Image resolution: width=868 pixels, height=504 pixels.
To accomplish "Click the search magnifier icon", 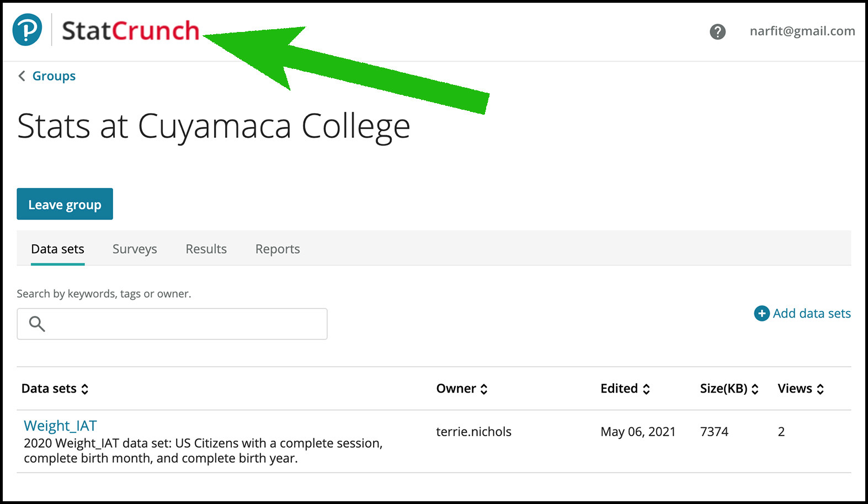I will click(37, 324).
